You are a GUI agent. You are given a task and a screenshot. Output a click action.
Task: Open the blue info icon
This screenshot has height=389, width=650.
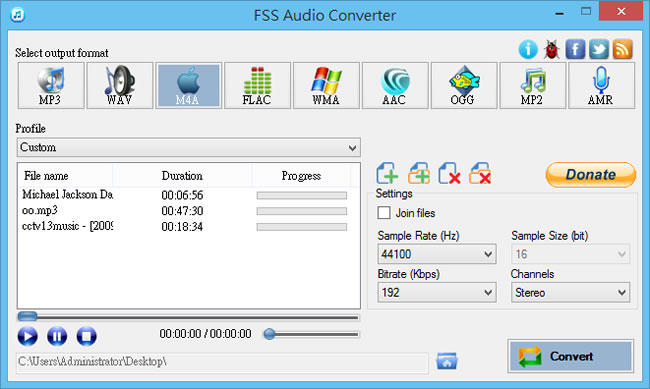528,50
